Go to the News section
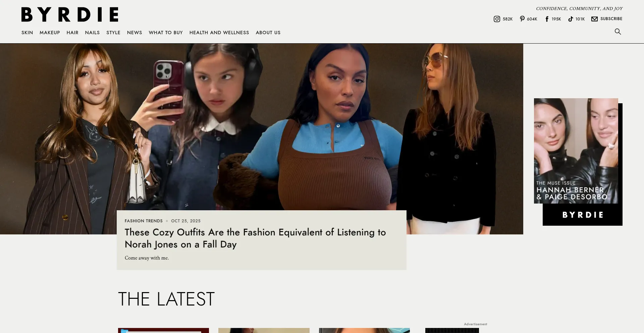644x333 pixels. coord(135,33)
